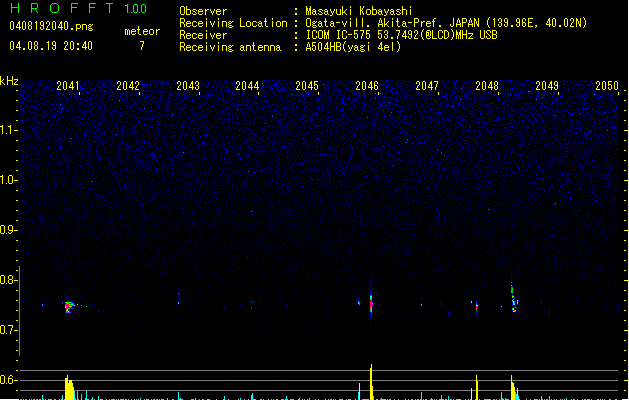Click the 2049 time axis marker

pyautogui.click(x=547, y=86)
